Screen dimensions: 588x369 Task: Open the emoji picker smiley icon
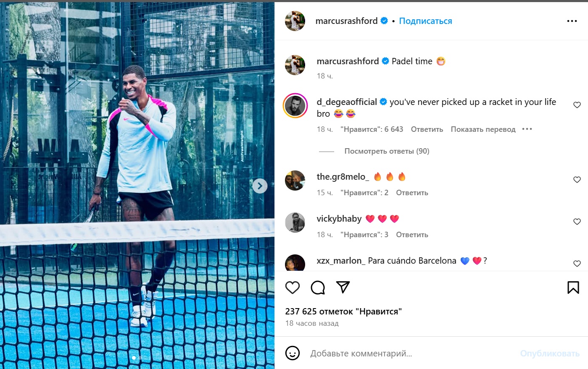pos(293,353)
